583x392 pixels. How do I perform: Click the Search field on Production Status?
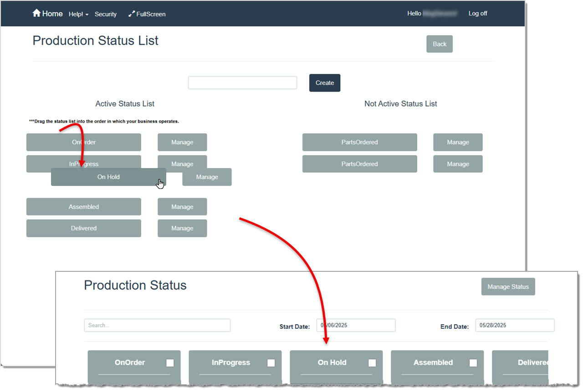157,325
